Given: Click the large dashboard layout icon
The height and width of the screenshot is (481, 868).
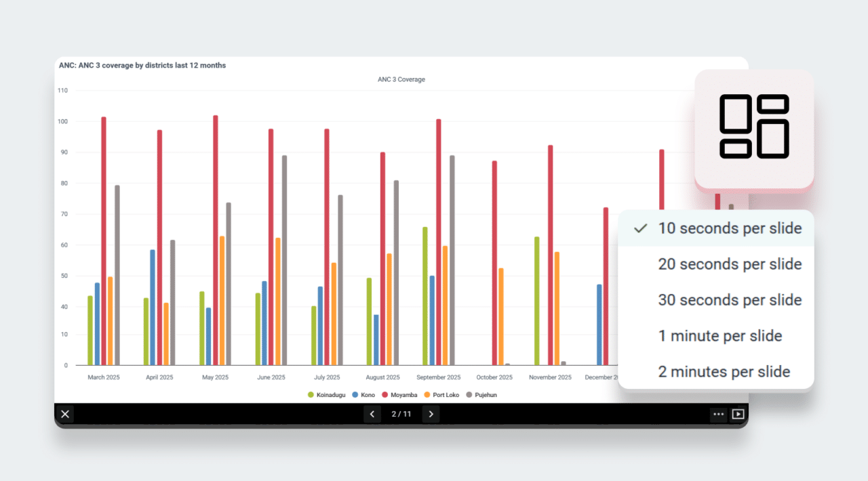Looking at the screenshot, I should coord(754,127).
